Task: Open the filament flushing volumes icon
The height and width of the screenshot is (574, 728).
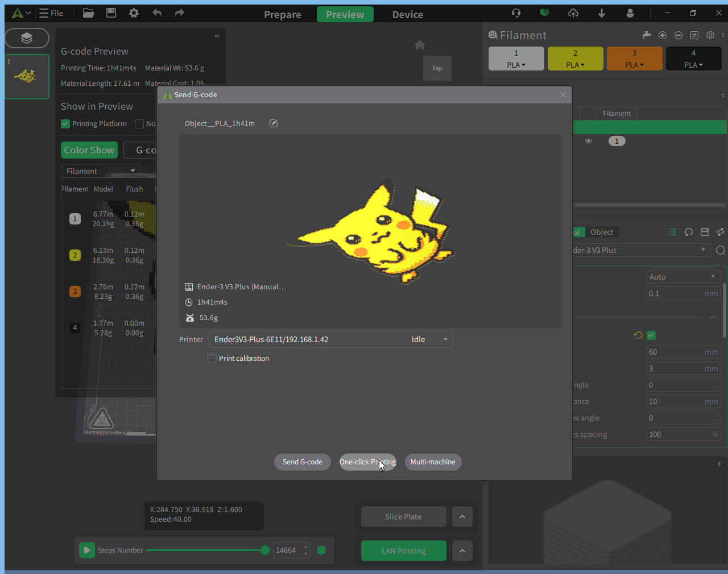Action: click(646, 35)
